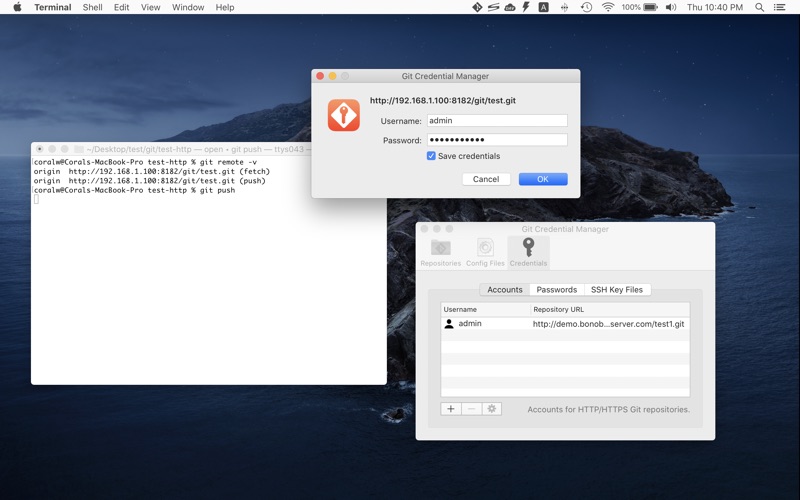800x500 pixels.
Task: Open the Terminal app menu
Action: click(53, 7)
